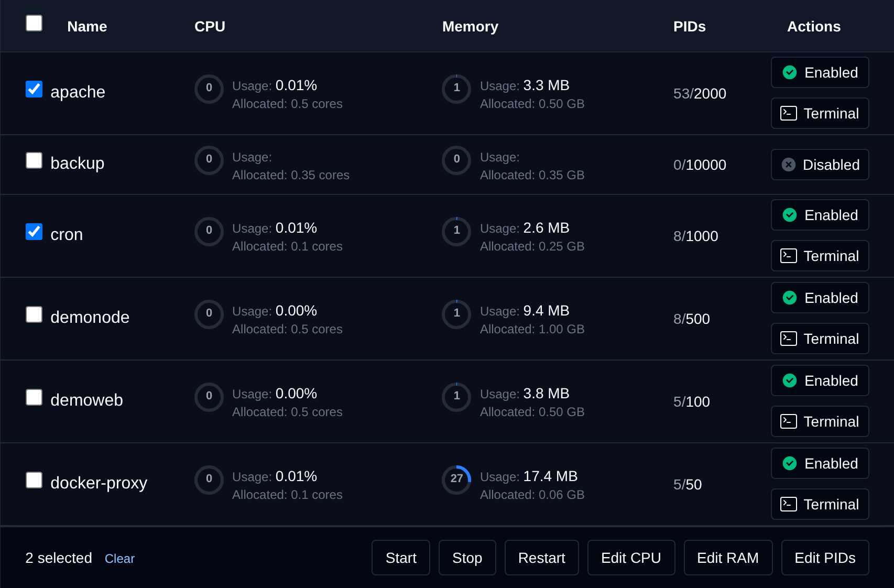Image resolution: width=894 pixels, height=588 pixels.
Task: Uncheck the cron row checkbox
Action: click(x=34, y=232)
